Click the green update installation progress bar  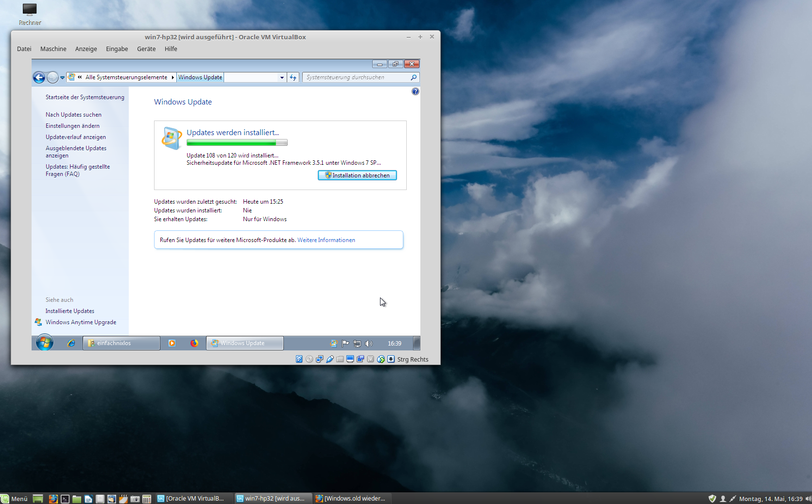pos(237,143)
